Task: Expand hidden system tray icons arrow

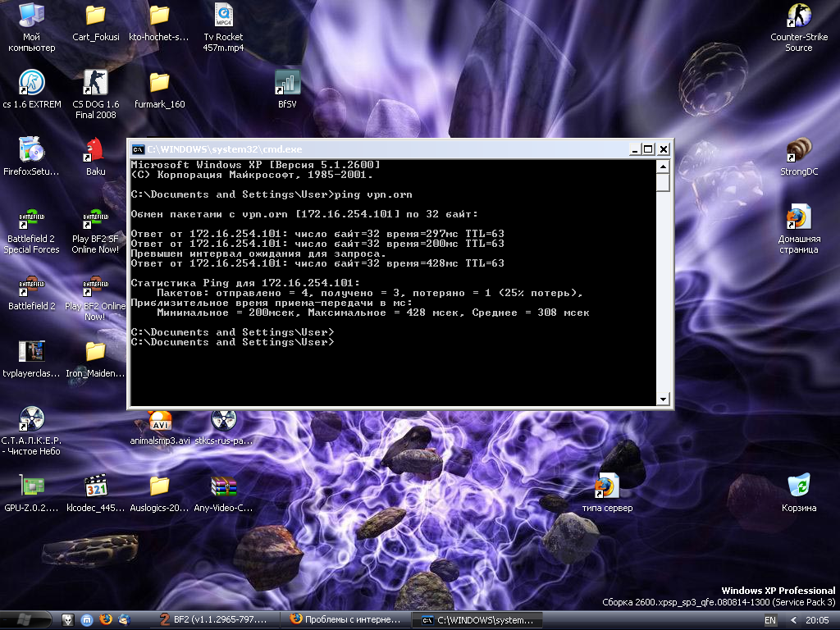Action: tap(792, 620)
